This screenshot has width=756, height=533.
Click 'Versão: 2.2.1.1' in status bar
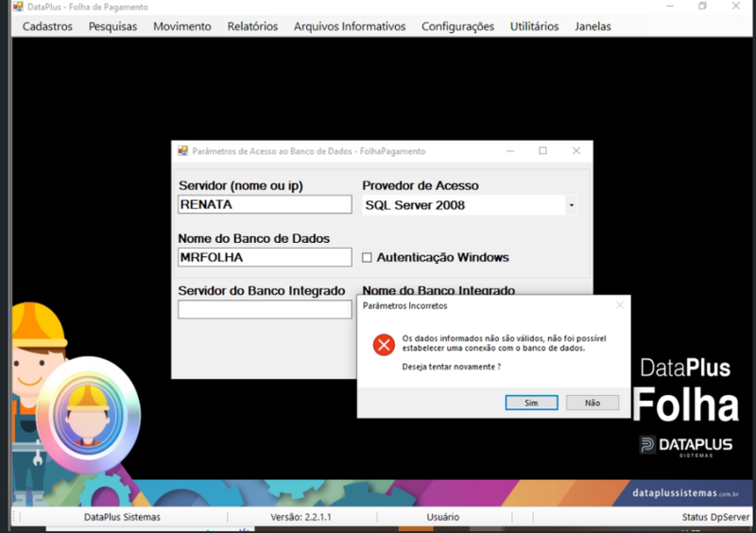point(301,517)
